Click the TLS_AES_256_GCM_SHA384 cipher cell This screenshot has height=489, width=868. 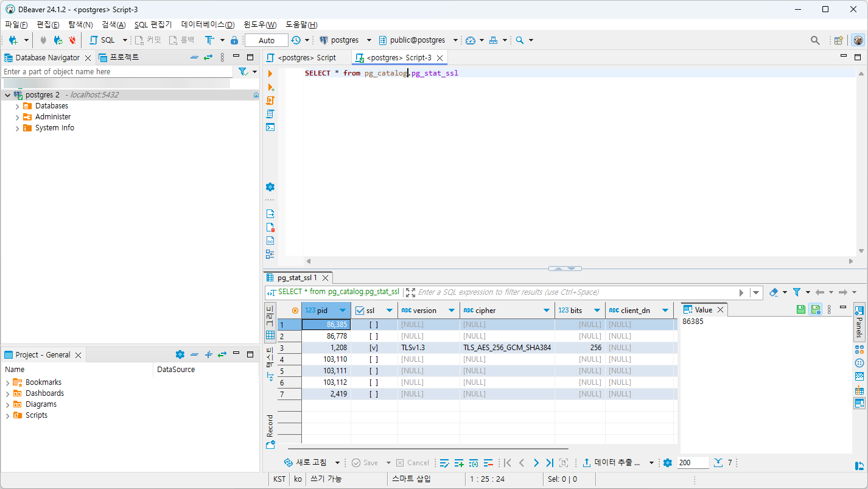(x=507, y=348)
